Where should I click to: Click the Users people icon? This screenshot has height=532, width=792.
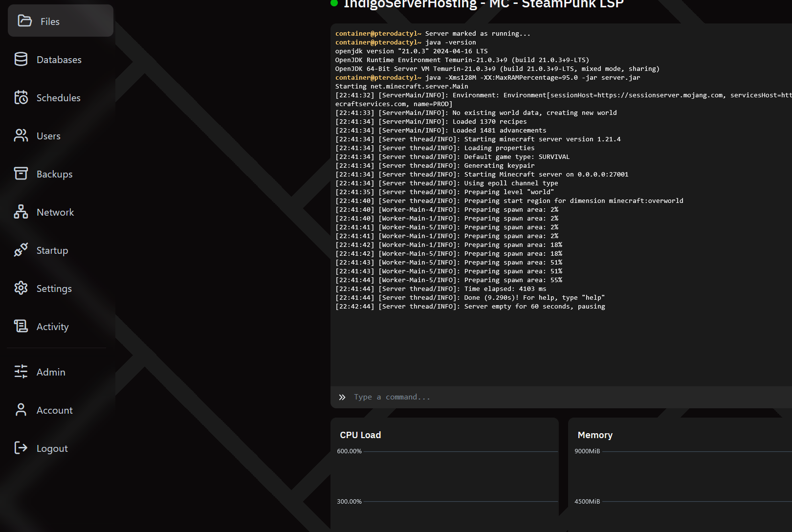[x=21, y=135]
